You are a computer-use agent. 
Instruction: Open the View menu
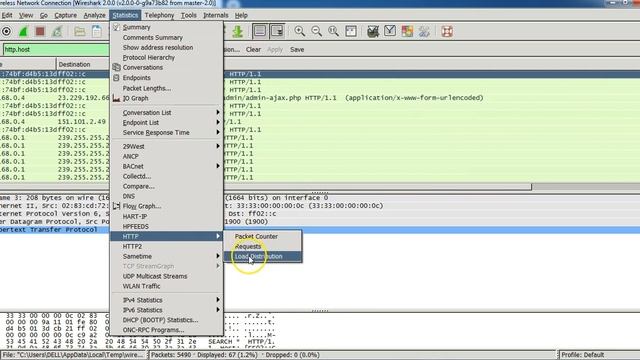(26, 15)
